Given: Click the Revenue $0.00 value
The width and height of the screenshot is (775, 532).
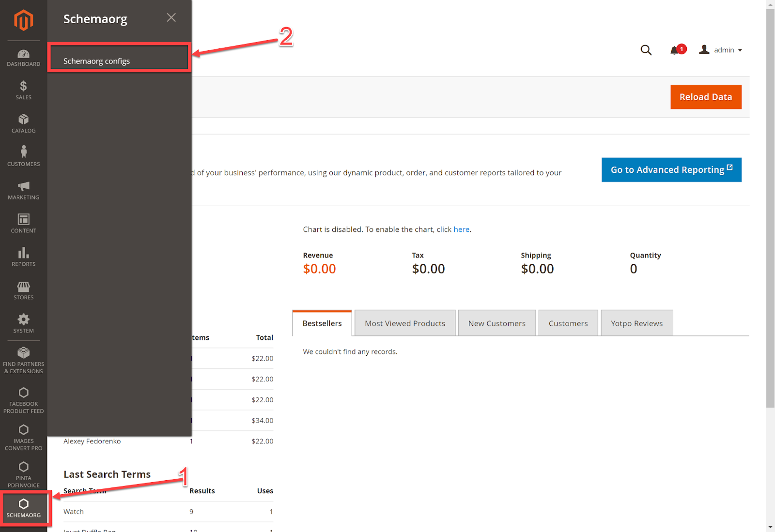Looking at the screenshot, I should (x=319, y=269).
